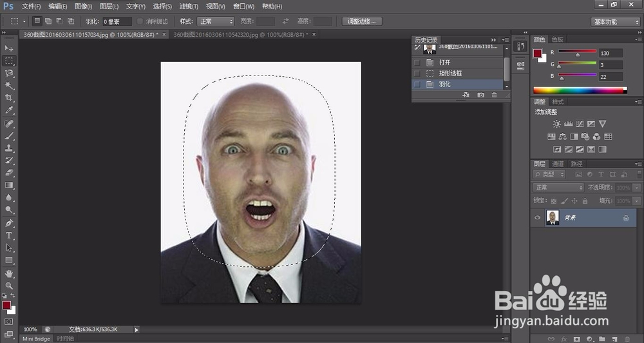Switch to the 样式 tab in adjustments panel
Image resolution: width=644 pixels, height=343 pixels.
pyautogui.click(x=558, y=102)
